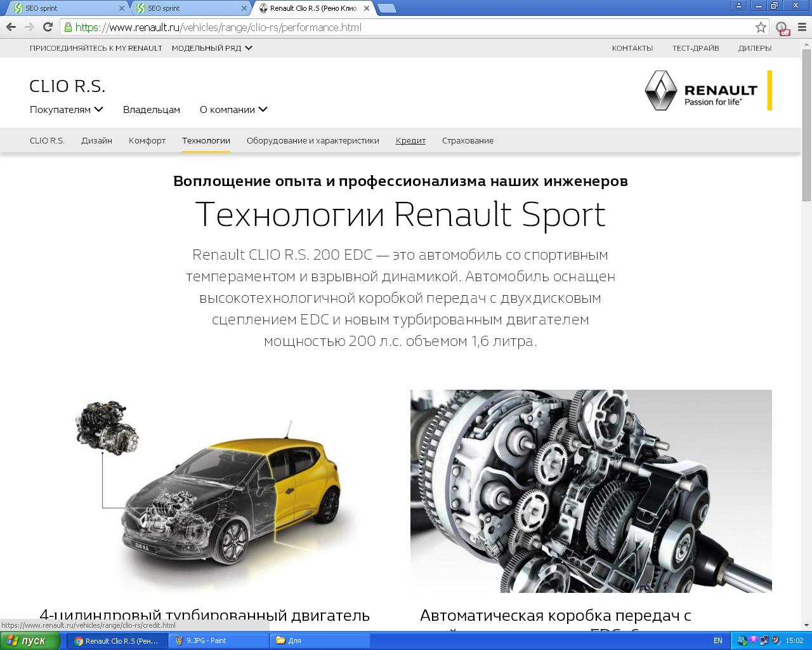
Task: Switch to the second SEO sprint tab
Action: 189,8
